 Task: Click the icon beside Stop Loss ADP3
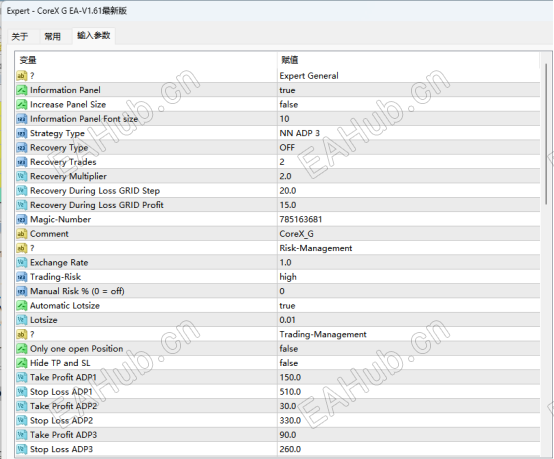(22, 449)
